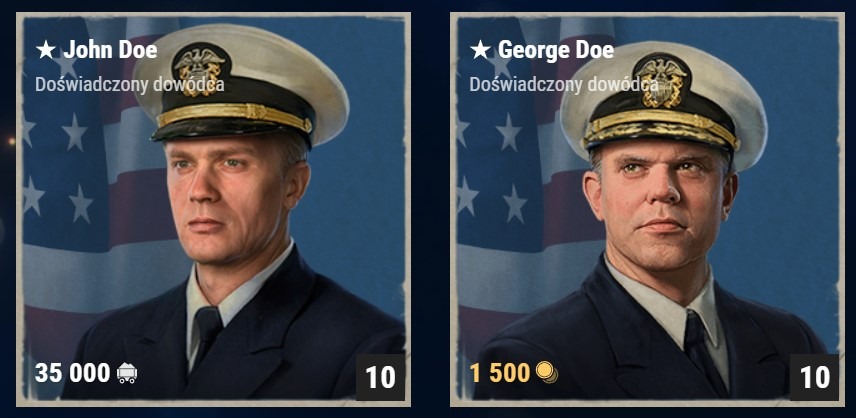Click the star icon beside George Doe

click(480, 50)
